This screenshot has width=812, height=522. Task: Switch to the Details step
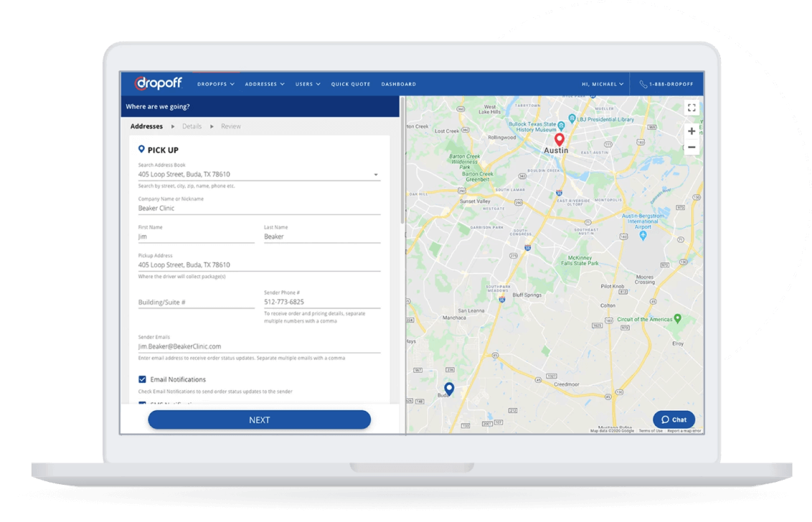pos(192,126)
